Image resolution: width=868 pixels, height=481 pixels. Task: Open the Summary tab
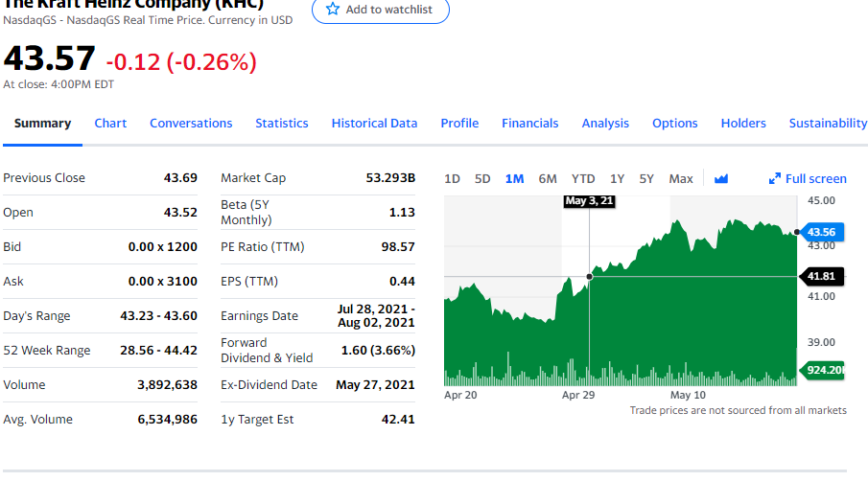point(42,124)
